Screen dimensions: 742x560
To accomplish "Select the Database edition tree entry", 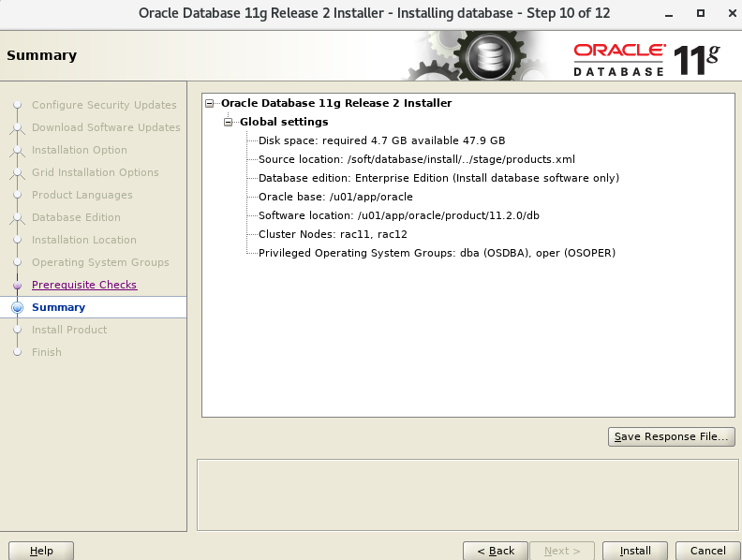I will [x=438, y=178].
